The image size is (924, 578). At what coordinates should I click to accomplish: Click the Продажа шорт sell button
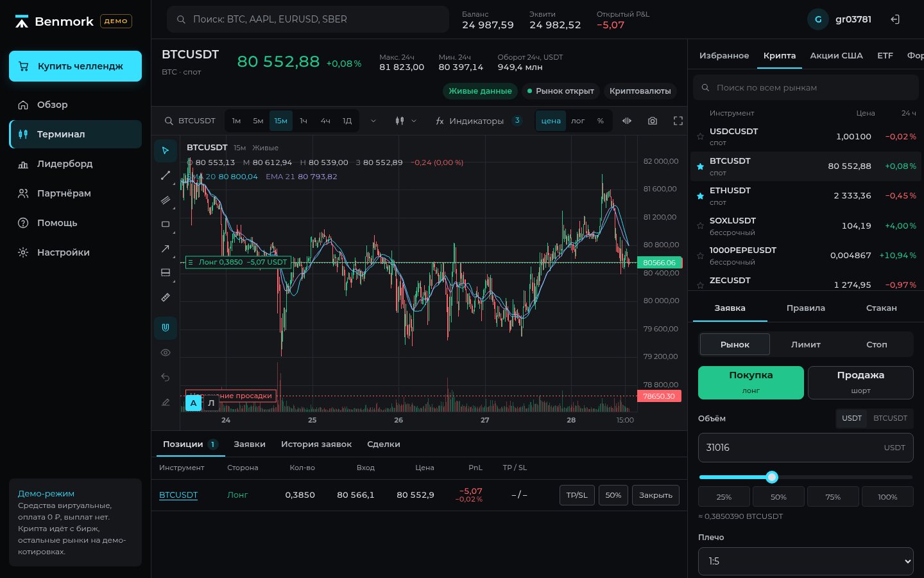860,383
